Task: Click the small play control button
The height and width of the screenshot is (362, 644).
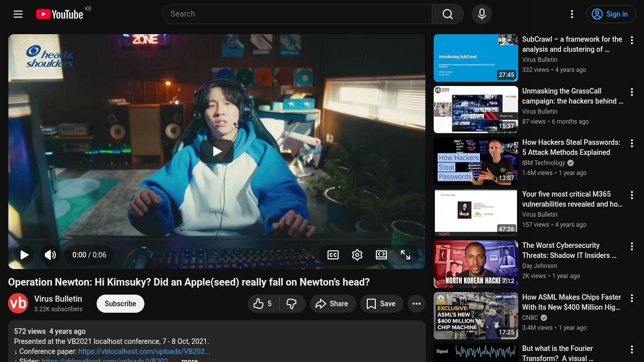Action: click(x=24, y=255)
